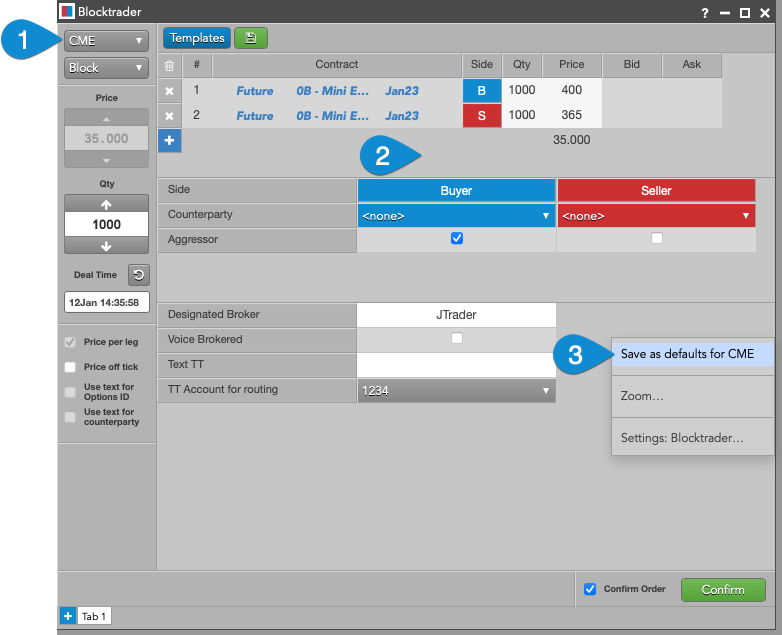Open the CME exchange dropdown
Viewport: 782px width, 635px height.
click(x=106, y=41)
